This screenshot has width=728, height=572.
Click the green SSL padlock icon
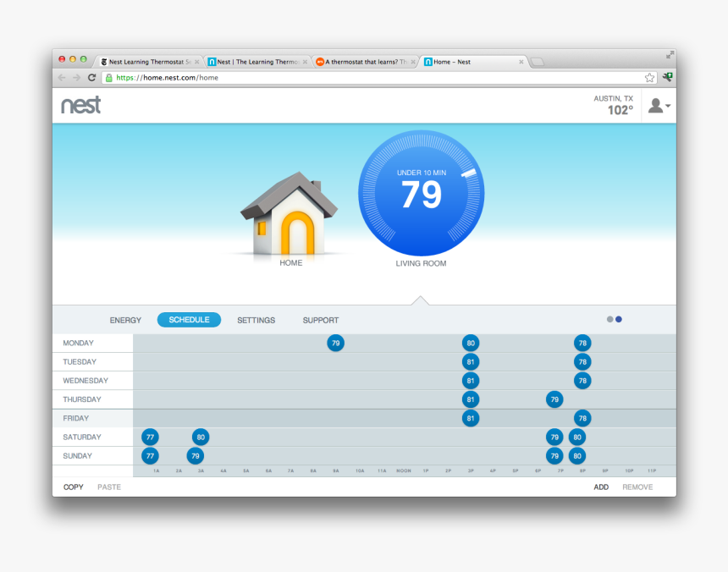coord(108,78)
